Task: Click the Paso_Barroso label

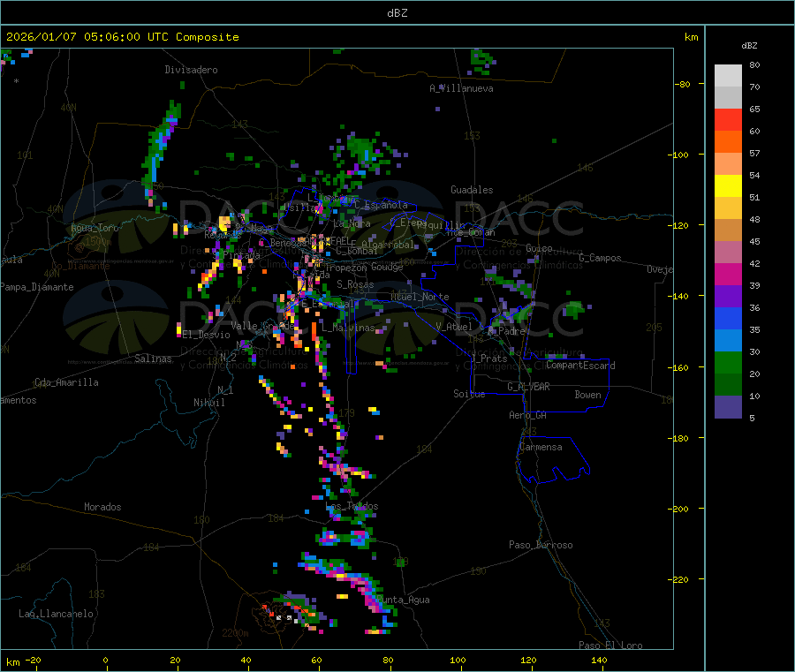Action: point(541,545)
